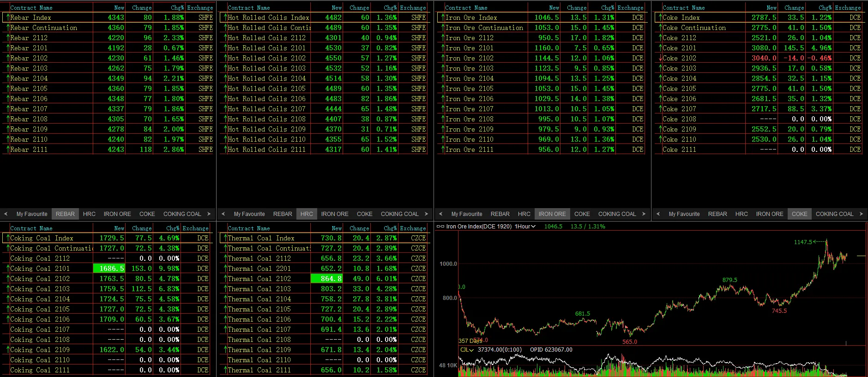This screenshot has height=377, width=868.
Task: Select the Coking Coal Index row
Action: click(x=107, y=238)
